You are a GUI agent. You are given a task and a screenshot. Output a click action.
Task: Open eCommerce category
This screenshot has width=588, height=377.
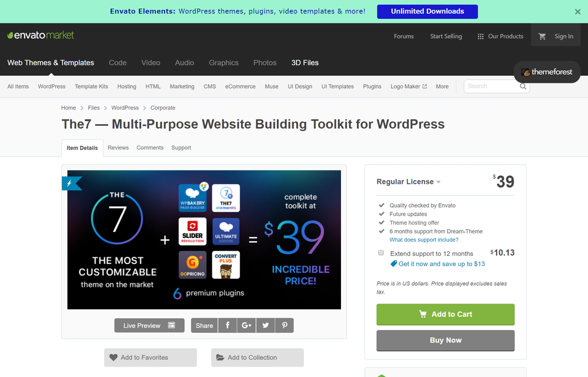240,86
